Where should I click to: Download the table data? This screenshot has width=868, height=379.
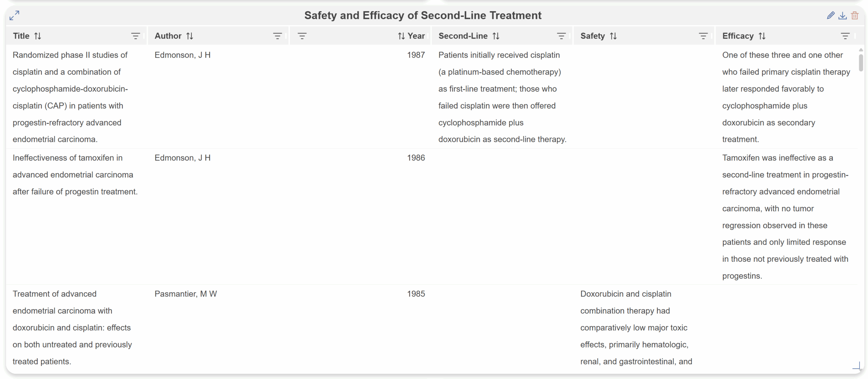tap(842, 15)
